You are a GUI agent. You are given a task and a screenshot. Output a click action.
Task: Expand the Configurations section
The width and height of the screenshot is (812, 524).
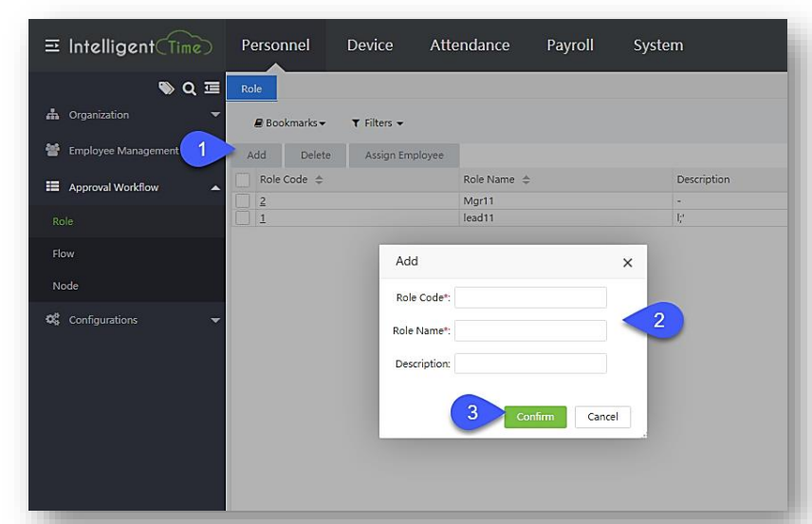click(x=214, y=321)
